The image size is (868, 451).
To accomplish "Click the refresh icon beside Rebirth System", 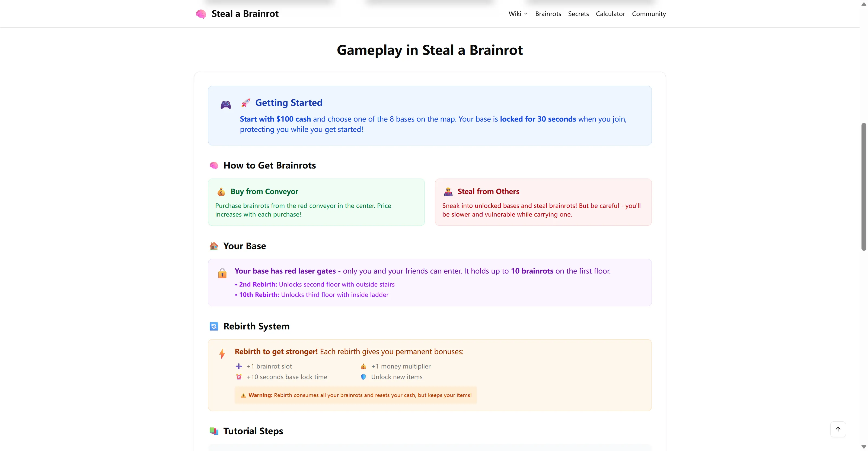I will coord(214,326).
